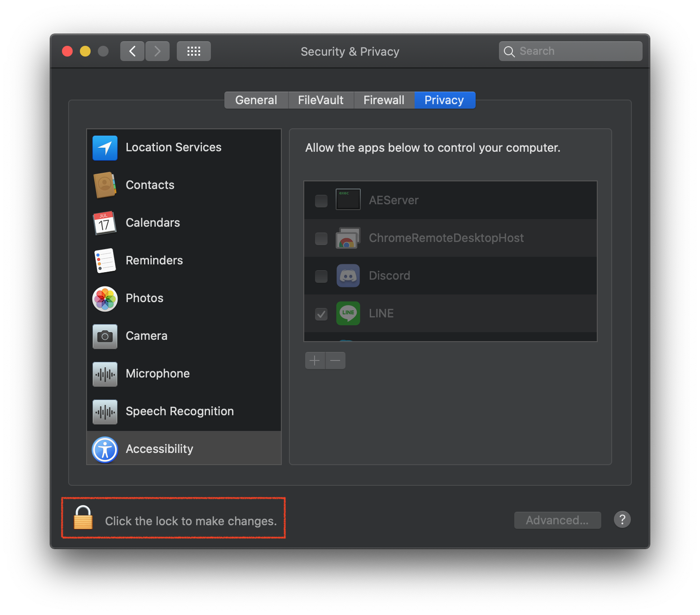
Task: Select the Camera icon in sidebar
Action: [x=105, y=336]
